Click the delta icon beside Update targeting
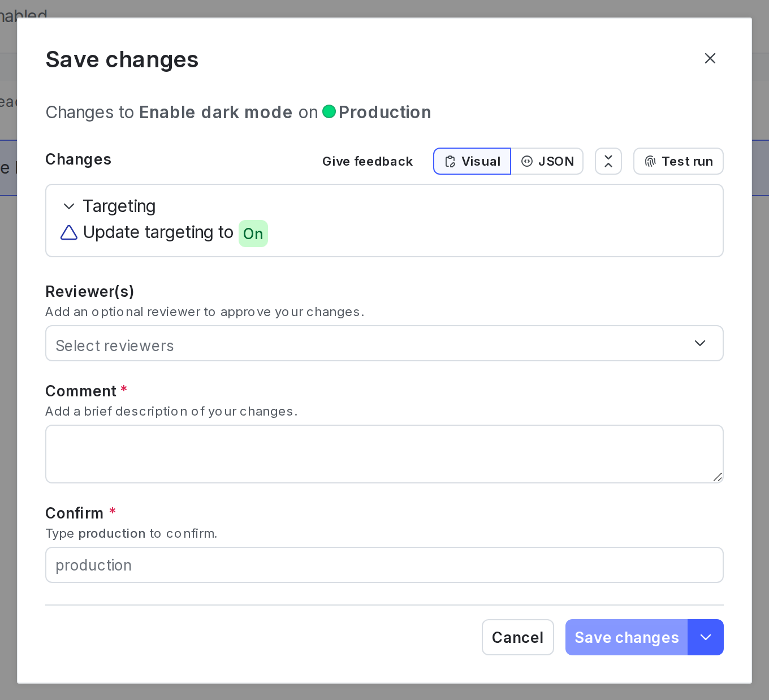769x700 pixels. coord(68,232)
